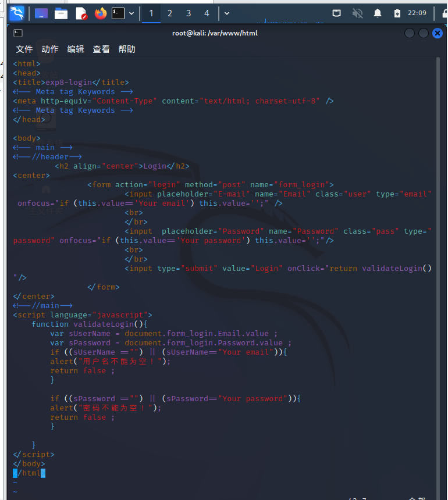The height and width of the screenshot is (500, 448).
Task: Click the var sPassword declaration line
Action: coord(170,343)
